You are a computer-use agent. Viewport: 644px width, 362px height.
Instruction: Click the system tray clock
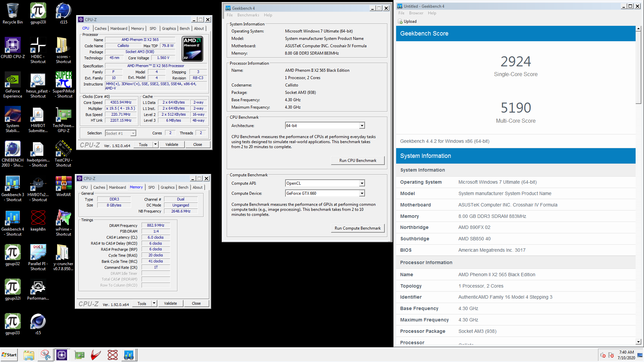click(x=626, y=355)
